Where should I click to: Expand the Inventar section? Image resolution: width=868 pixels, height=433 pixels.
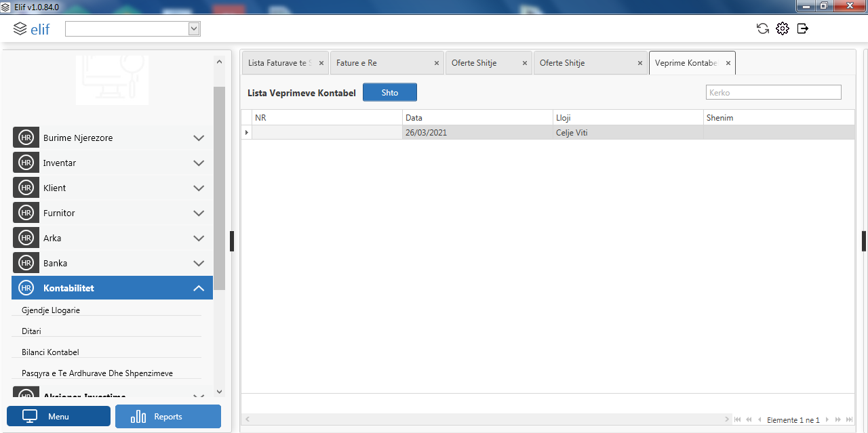point(199,163)
